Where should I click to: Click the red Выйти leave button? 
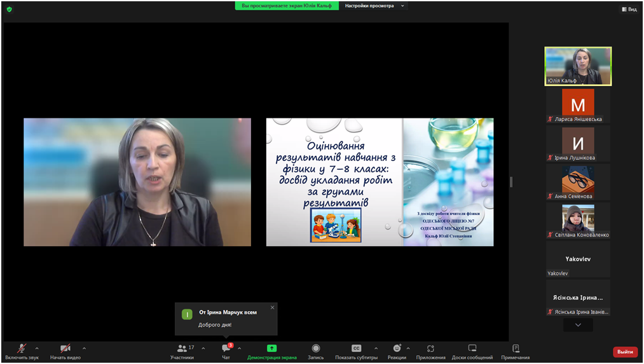tap(625, 352)
